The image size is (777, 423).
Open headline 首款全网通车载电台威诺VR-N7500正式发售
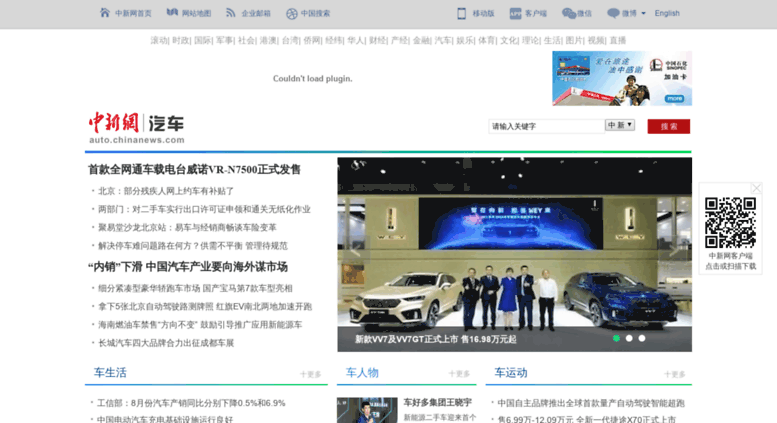click(194, 170)
